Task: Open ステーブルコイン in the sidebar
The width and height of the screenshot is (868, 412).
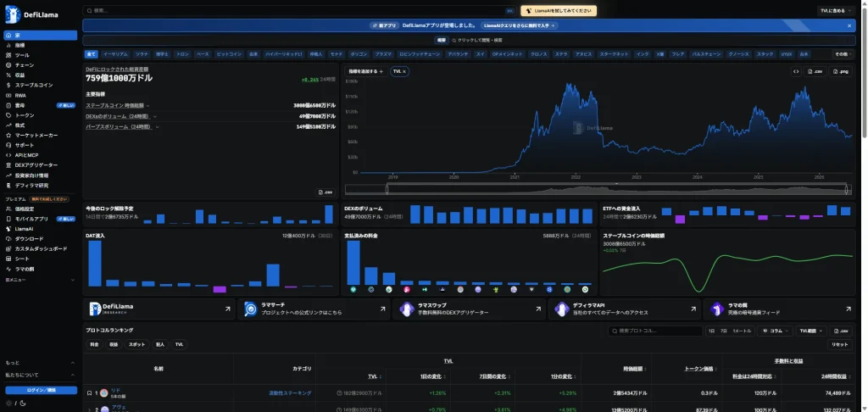Action: (x=41, y=86)
